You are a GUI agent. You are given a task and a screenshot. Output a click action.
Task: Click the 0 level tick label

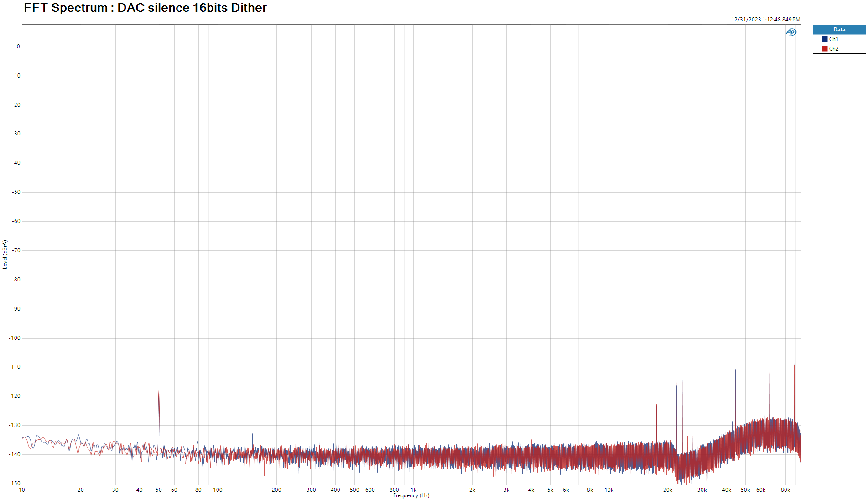click(18, 47)
